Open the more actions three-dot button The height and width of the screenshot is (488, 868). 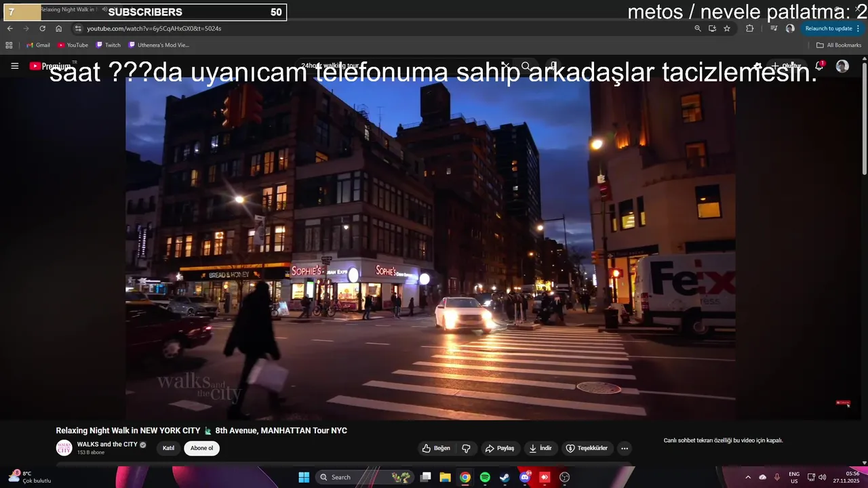coord(625,448)
